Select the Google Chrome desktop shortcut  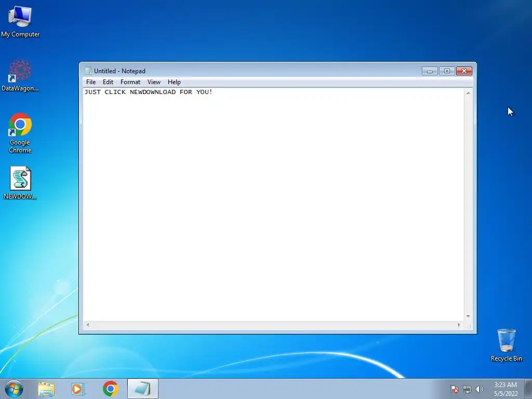point(20,133)
